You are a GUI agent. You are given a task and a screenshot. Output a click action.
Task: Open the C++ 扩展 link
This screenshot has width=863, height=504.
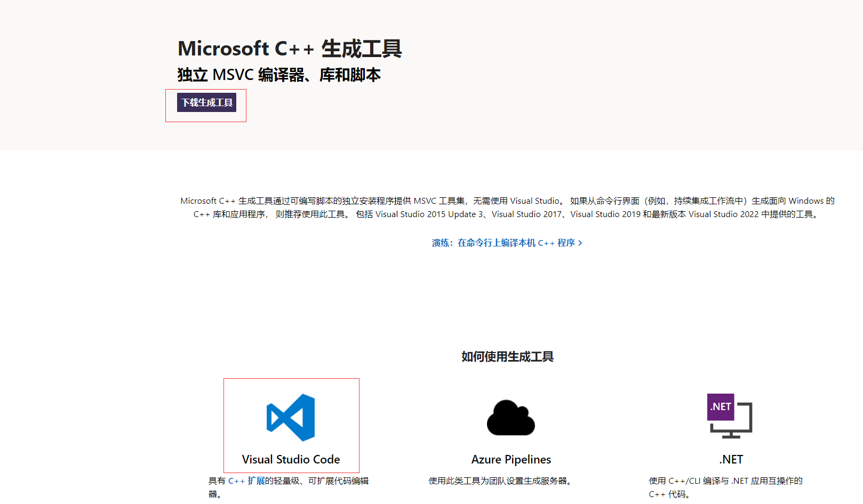coord(246,481)
